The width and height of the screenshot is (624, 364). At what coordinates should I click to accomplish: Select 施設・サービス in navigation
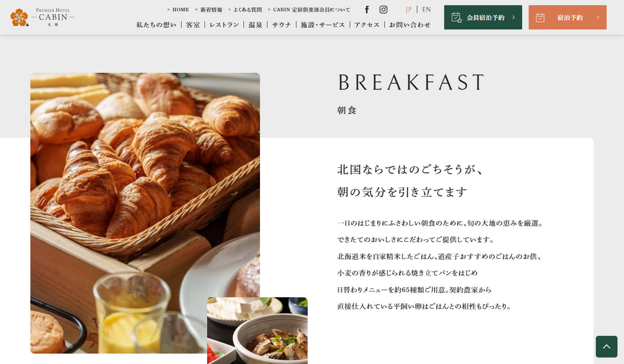(x=323, y=25)
